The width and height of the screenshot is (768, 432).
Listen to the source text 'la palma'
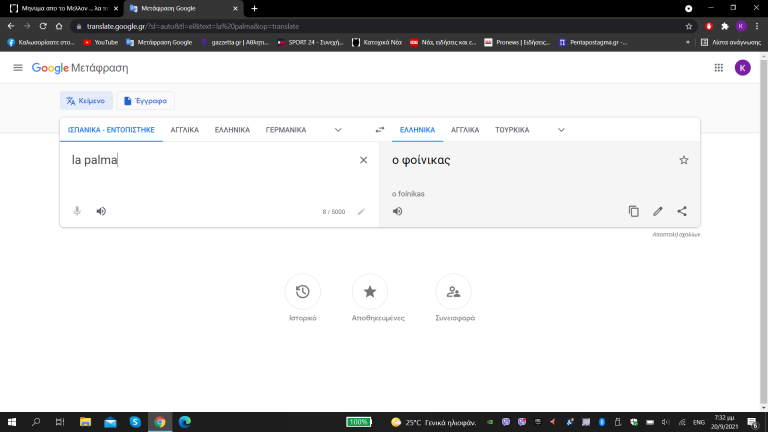pyautogui.click(x=101, y=211)
